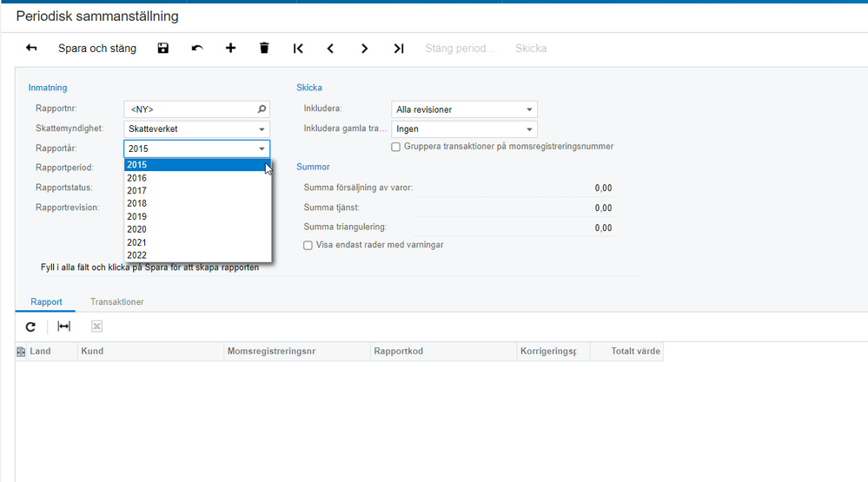Viewport: 868px width, 482px height.
Task: Sort by the Totalt värde column header
Action: (x=626, y=352)
